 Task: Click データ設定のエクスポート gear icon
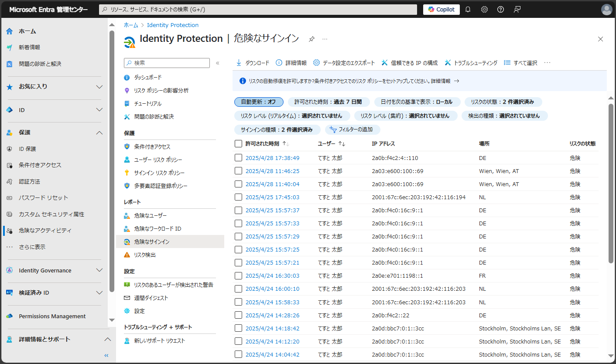click(316, 63)
